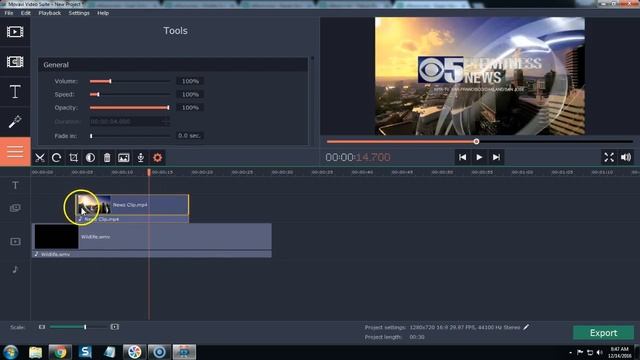This screenshot has height=360, width=640.
Task: Click the 00:00:14.700 timecode display
Action: coord(358,157)
